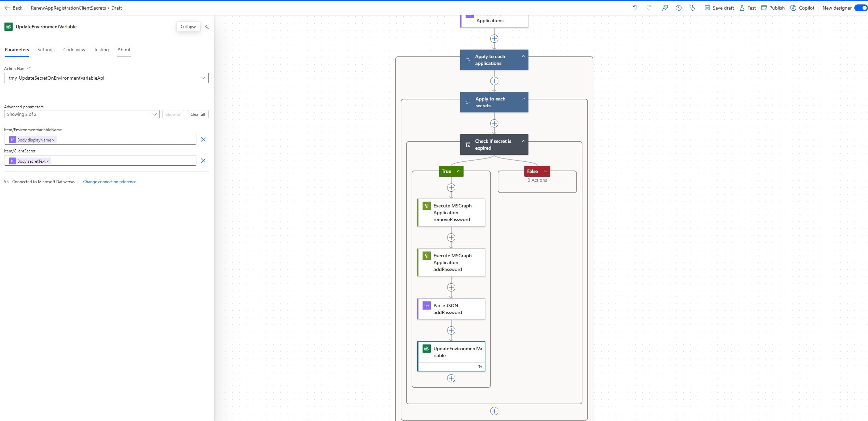Insert action below Apply to each secrets header
The width and height of the screenshot is (868, 421).
point(494,123)
